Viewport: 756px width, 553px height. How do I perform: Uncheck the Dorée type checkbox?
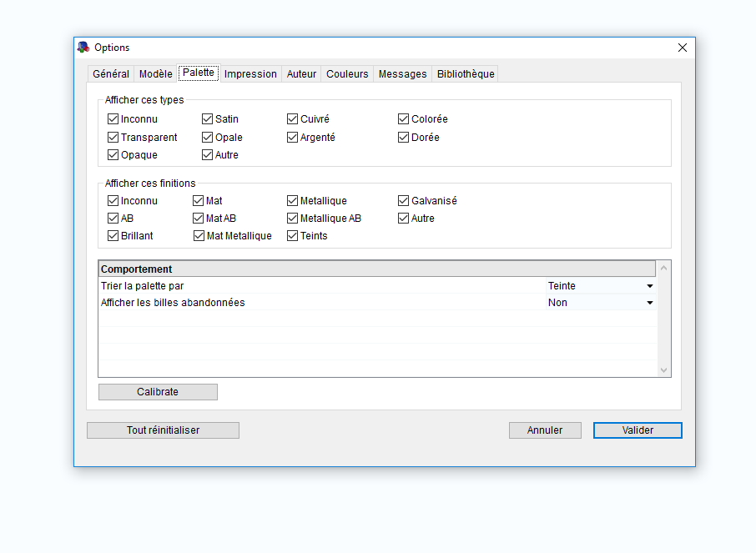404,138
